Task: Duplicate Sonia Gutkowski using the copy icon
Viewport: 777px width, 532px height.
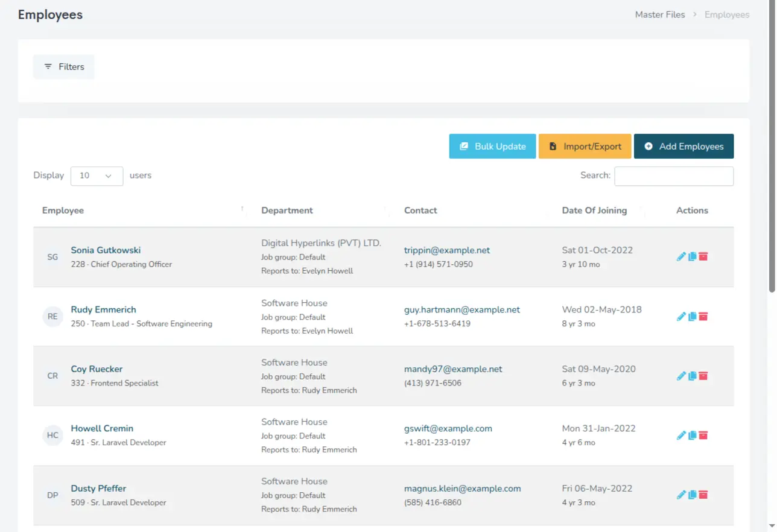Action: pyautogui.click(x=693, y=257)
